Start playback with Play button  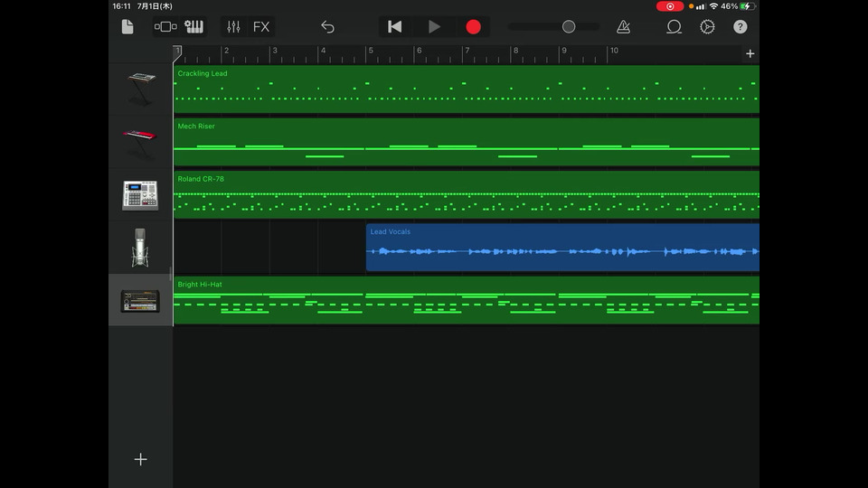coord(434,26)
